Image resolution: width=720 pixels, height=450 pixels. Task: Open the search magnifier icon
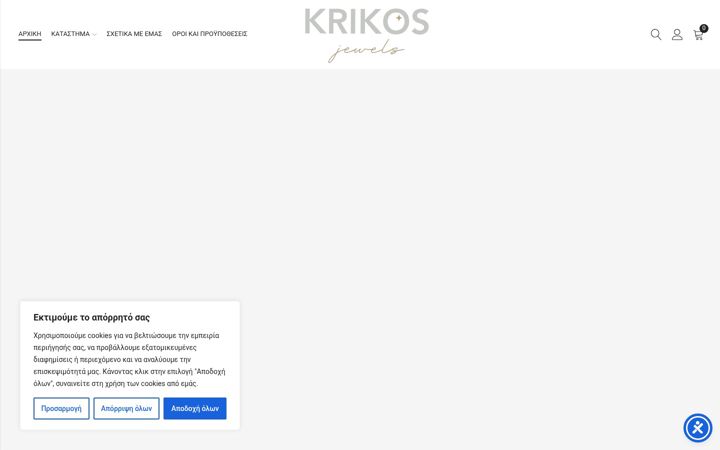point(656,34)
